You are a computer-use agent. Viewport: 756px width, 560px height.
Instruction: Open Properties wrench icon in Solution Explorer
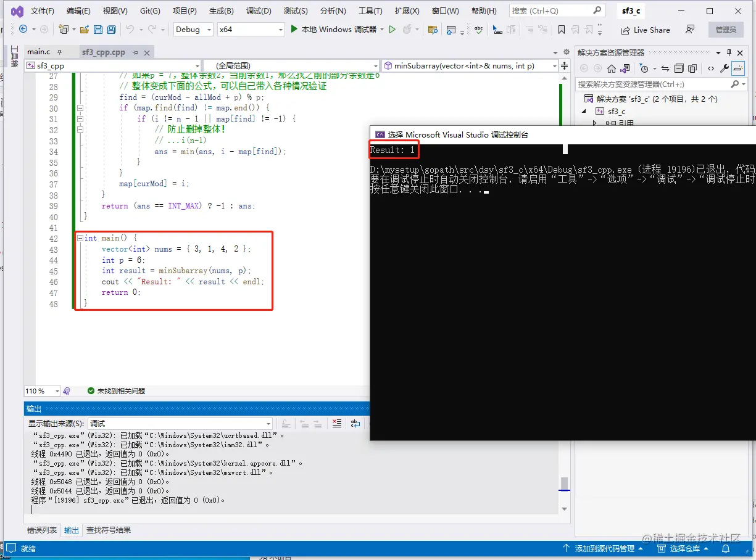coord(725,68)
